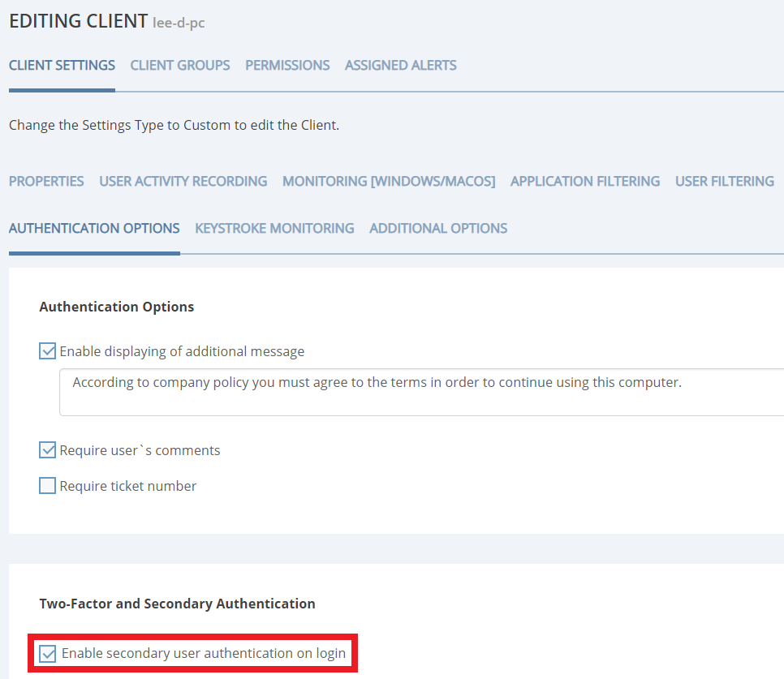
Task: Open the Additional Options sub-tab
Action: (438, 228)
